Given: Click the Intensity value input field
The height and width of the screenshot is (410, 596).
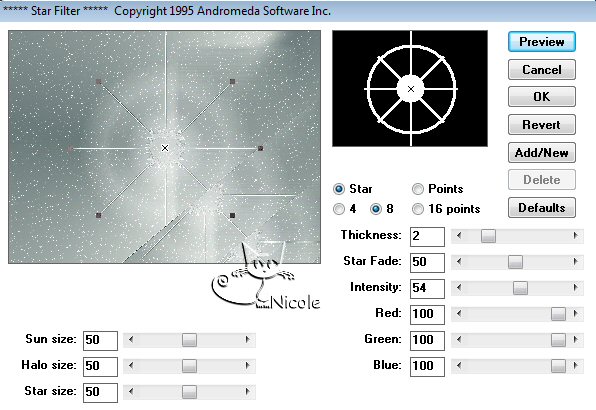Looking at the screenshot, I should click(427, 288).
